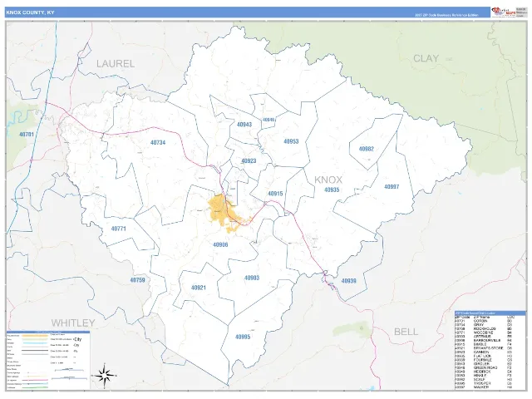Click ZIP label 40923

pos(249,160)
